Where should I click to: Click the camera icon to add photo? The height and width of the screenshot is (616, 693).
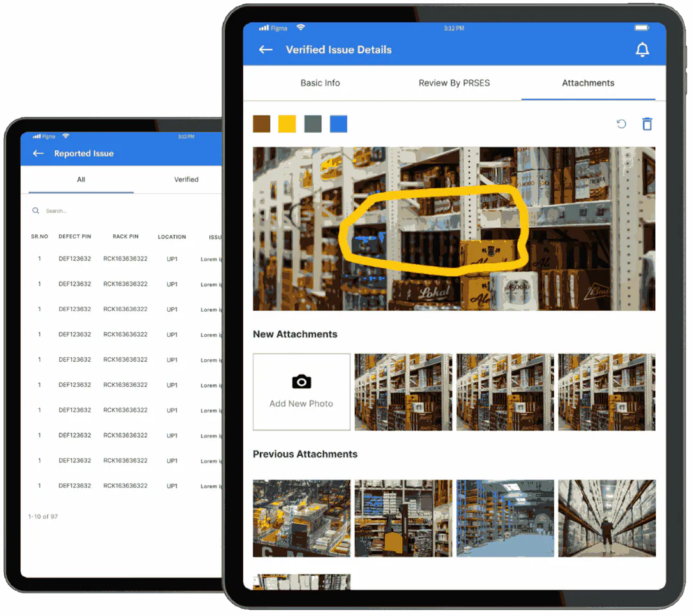(x=301, y=382)
